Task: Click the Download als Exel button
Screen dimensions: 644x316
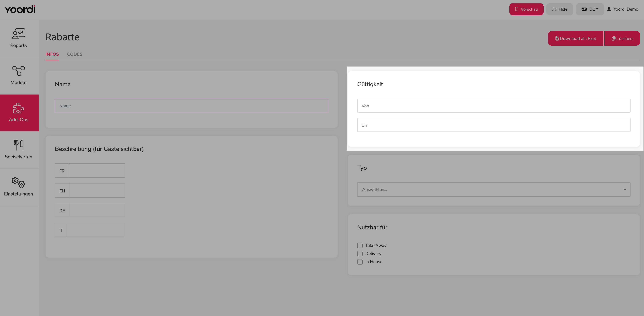Action: tap(575, 38)
